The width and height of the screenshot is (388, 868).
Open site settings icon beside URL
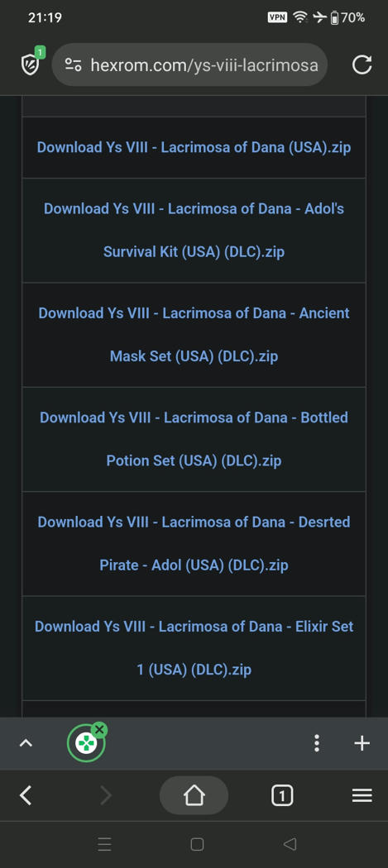[73, 64]
